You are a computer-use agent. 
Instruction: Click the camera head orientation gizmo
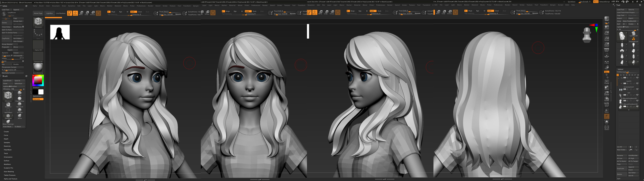[587, 35]
